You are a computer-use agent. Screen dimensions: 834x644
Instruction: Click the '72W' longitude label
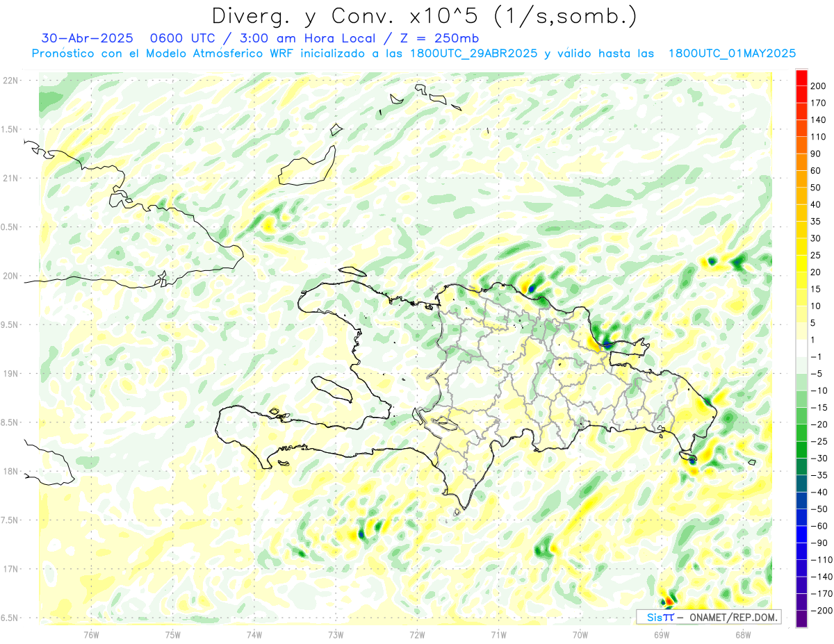(417, 634)
